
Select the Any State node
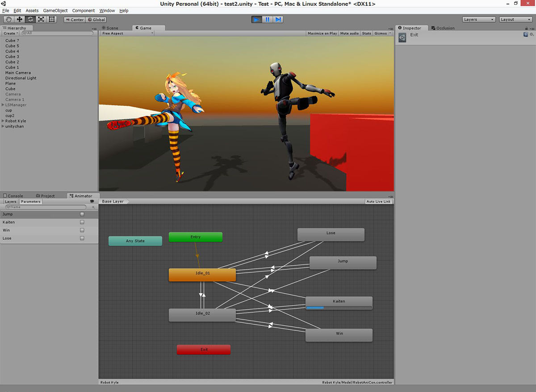[x=135, y=241]
